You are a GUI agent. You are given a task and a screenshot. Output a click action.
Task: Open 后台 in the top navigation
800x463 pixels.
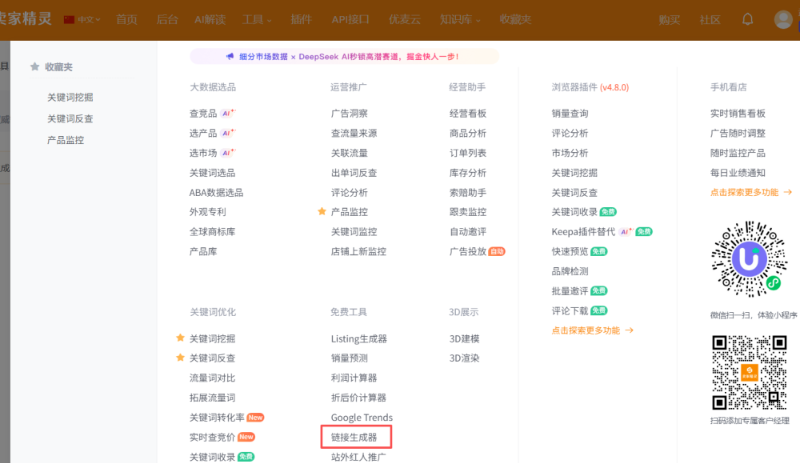(167, 19)
